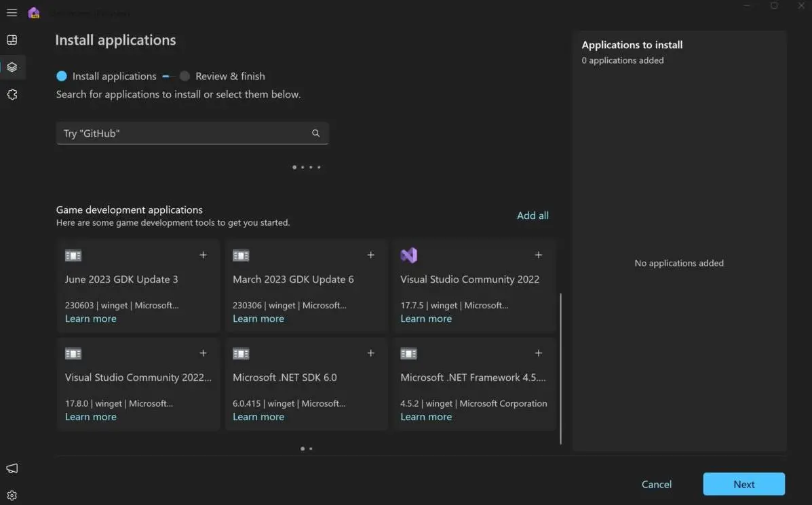Add March 2023 GDK Update 6
The width and height of the screenshot is (812, 505).
click(370, 255)
